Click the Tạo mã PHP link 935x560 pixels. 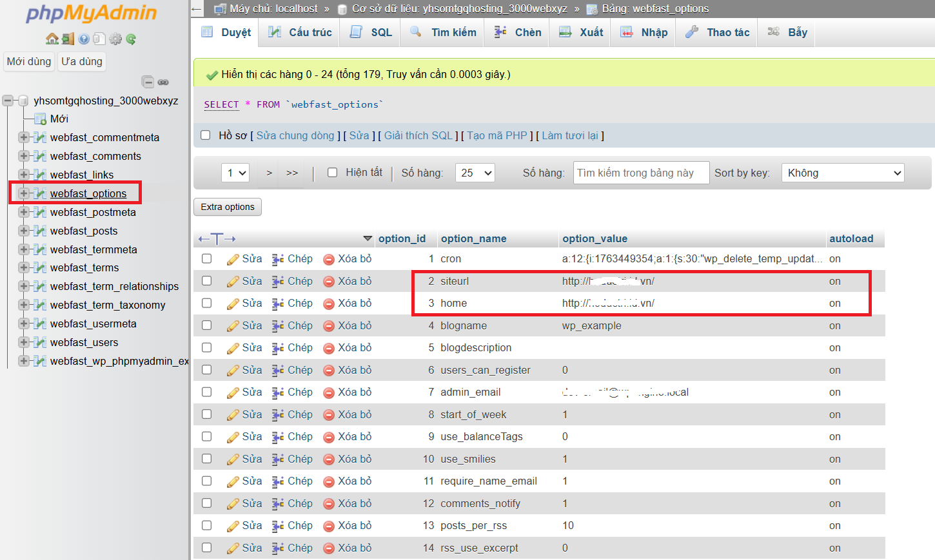coord(497,135)
